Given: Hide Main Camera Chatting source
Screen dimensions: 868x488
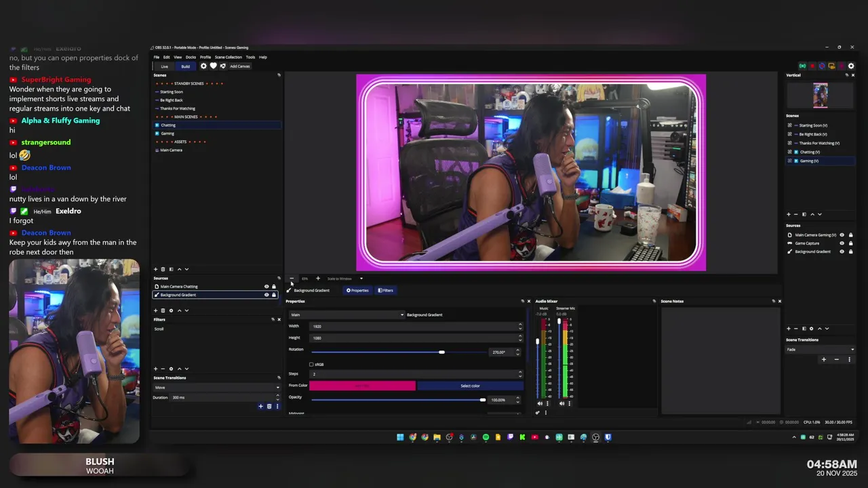Looking at the screenshot, I should (x=267, y=287).
